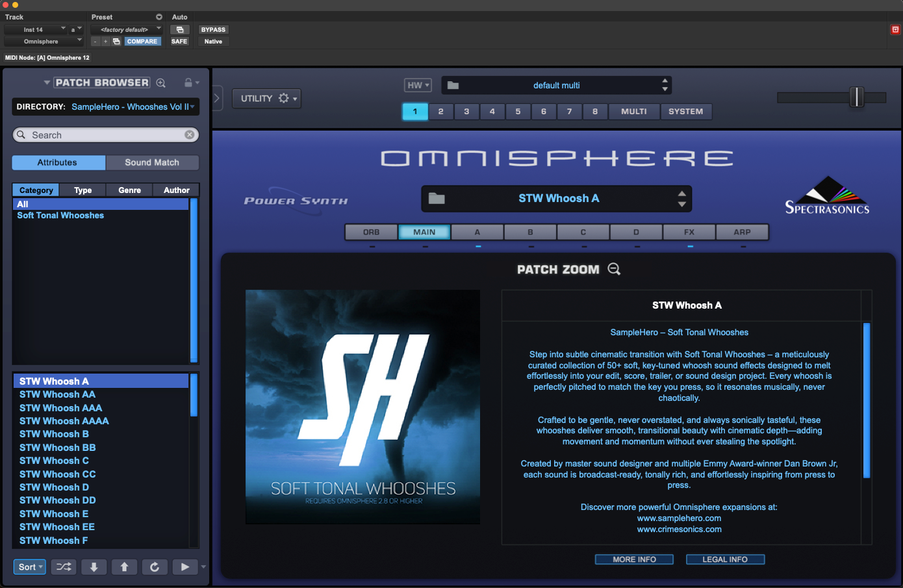Click the Spectrasonics logo

coord(827,196)
